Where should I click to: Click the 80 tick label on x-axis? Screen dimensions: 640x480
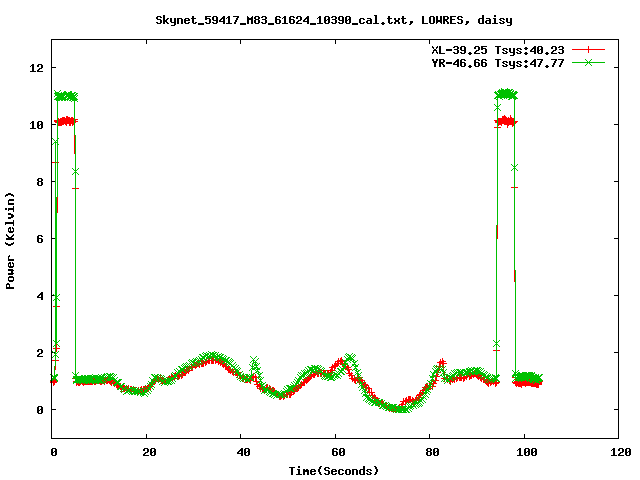430,452
